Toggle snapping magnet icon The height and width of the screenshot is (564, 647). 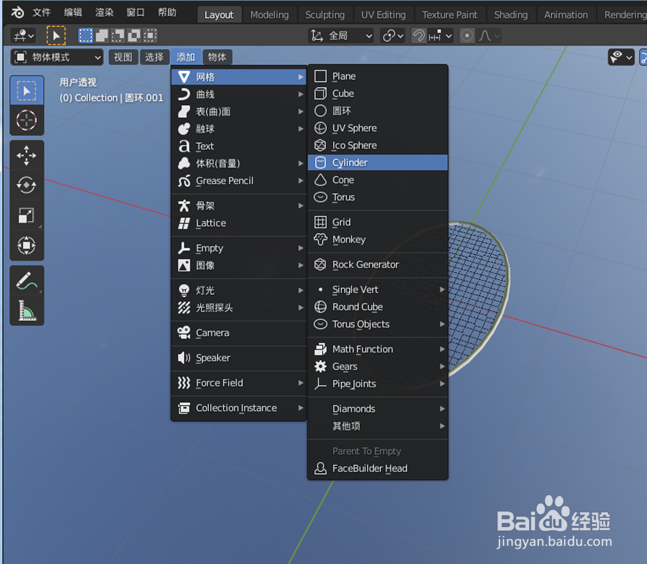coord(419,35)
